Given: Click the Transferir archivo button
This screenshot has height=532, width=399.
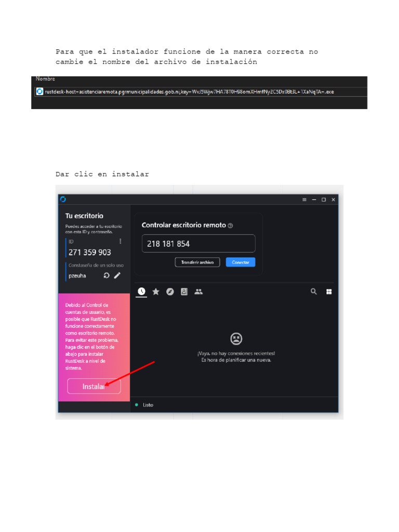Looking at the screenshot, I should (197, 262).
